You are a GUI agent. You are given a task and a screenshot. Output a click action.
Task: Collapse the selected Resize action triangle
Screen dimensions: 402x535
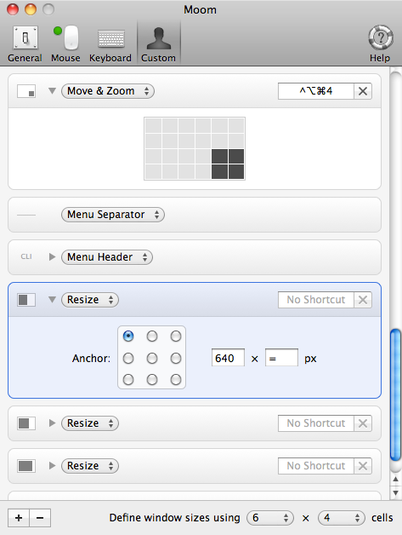52,300
